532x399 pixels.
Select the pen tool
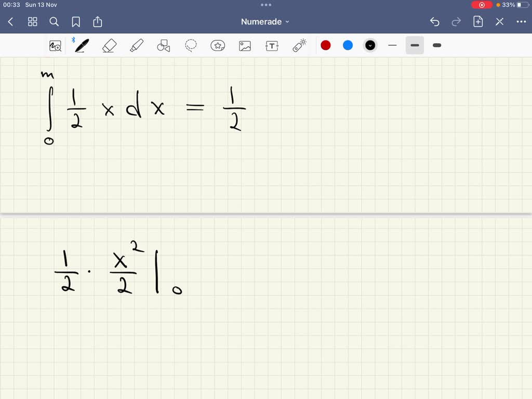point(82,45)
